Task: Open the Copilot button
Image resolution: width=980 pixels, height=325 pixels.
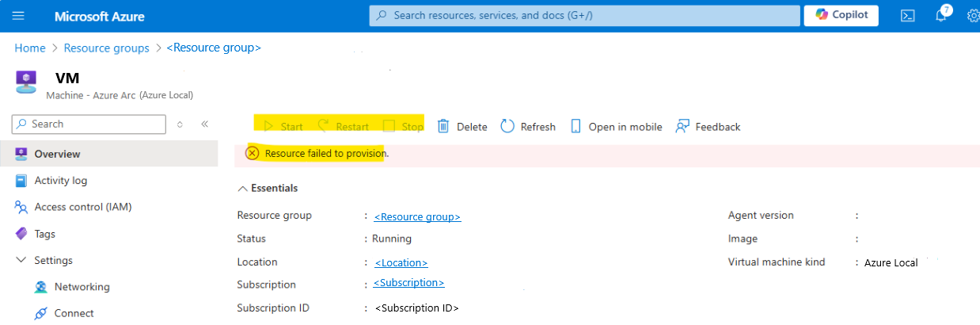Action: tap(841, 15)
